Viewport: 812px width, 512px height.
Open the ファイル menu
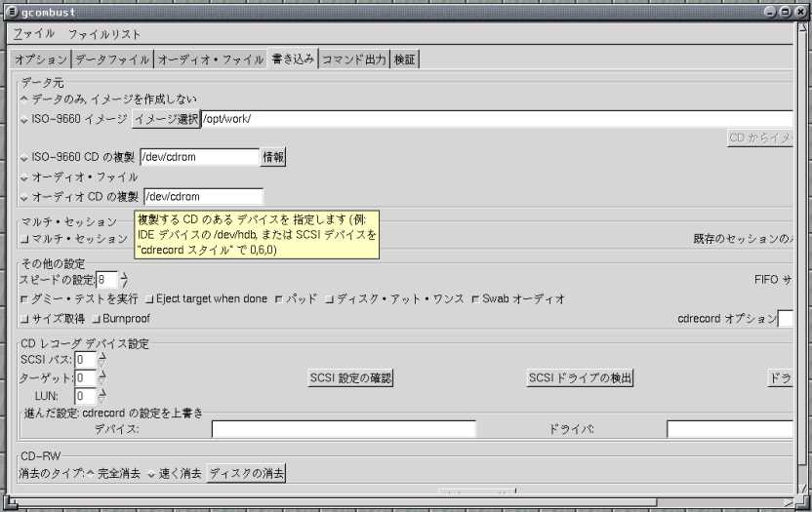(34, 33)
